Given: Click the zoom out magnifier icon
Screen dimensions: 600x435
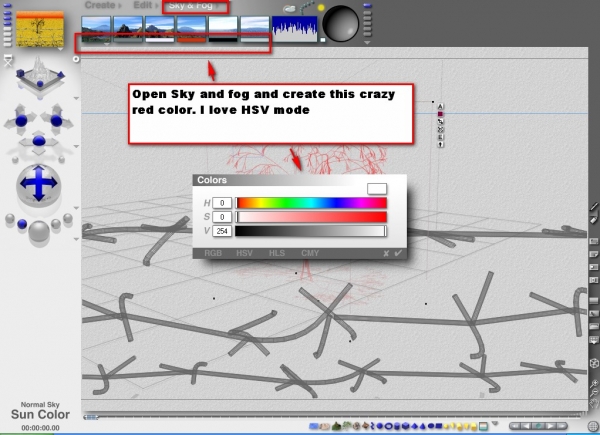Looking at the screenshot, I should click(x=594, y=393).
